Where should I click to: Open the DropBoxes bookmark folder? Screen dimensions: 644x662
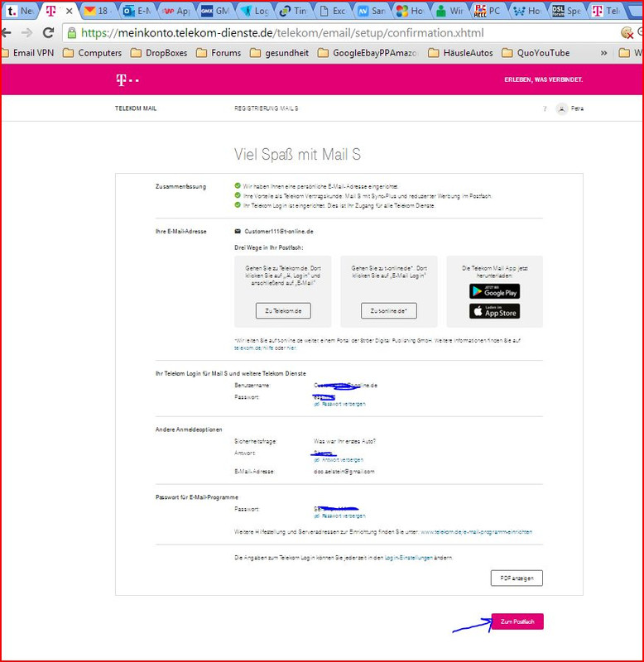[x=159, y=53]
